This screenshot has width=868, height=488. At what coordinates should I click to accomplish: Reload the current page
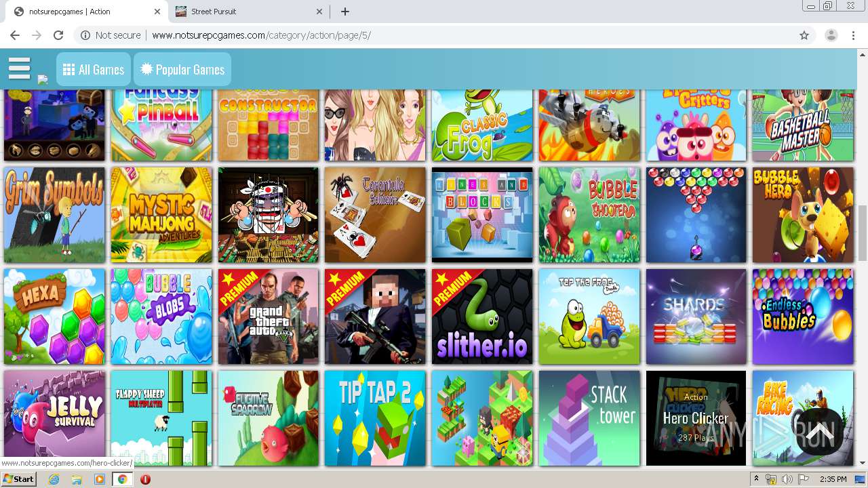point(58,35)
